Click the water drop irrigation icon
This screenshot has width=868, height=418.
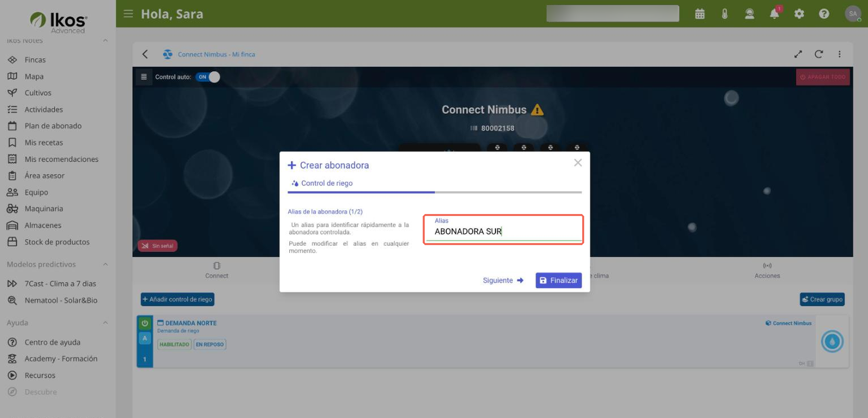click(x=832, y=342)
